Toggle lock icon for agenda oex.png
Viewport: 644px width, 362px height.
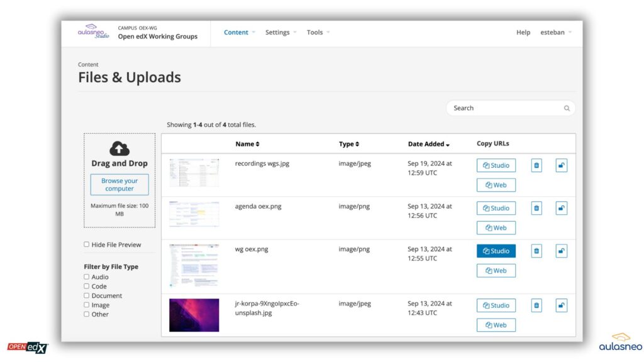tap(561, 208)
